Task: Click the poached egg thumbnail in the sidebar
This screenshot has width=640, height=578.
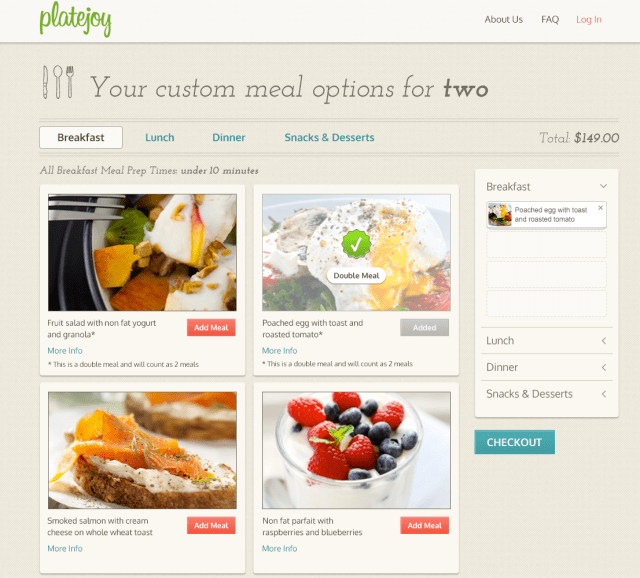Action: point(500,214)
